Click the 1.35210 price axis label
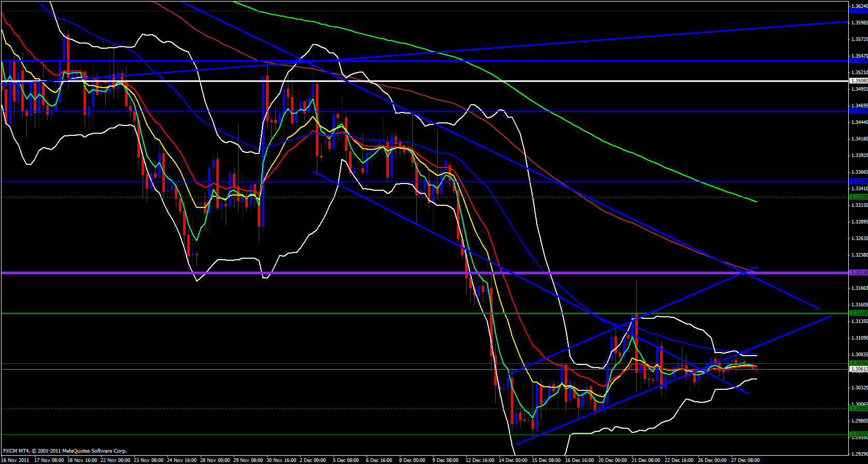 (x=859, y=73)
